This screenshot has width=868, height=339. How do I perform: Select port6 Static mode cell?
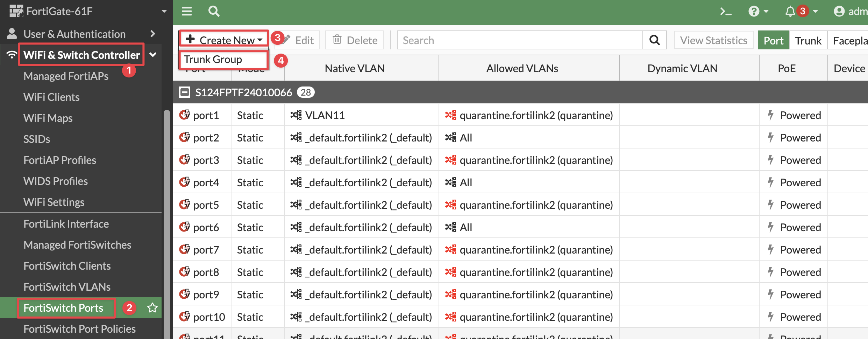(x=258, y=227)
